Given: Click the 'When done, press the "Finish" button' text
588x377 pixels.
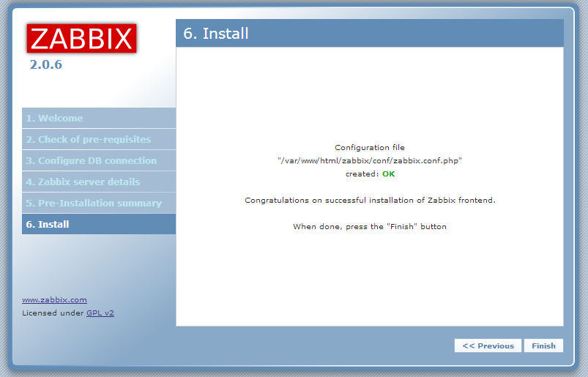Looking at the screenshot, I should (x=370, y=226).
